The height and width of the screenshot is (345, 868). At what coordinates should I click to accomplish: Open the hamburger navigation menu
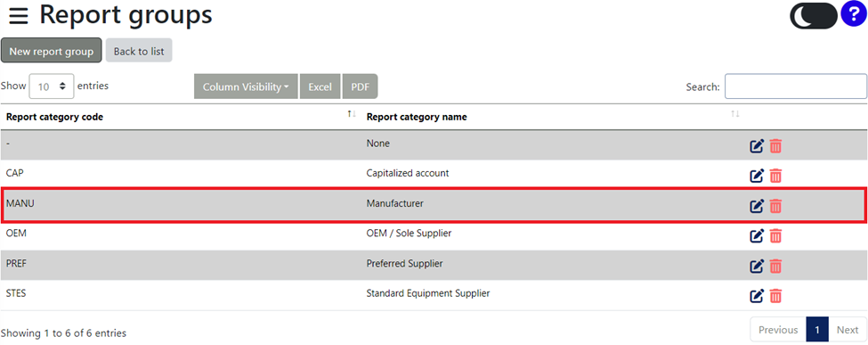tap(19, 17)
